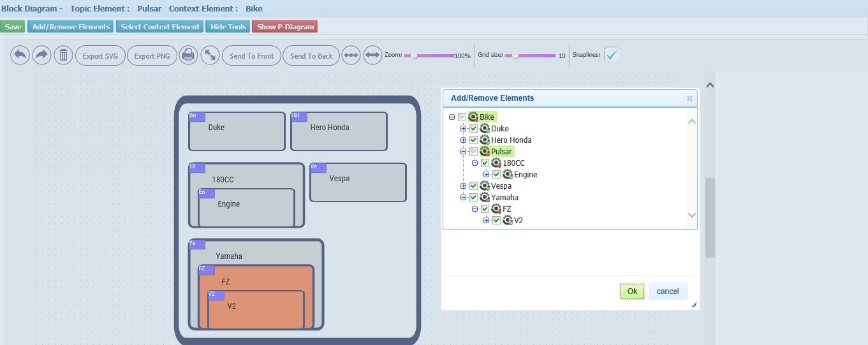Click the horizontal double-arrow icon

tap(372, 55)
